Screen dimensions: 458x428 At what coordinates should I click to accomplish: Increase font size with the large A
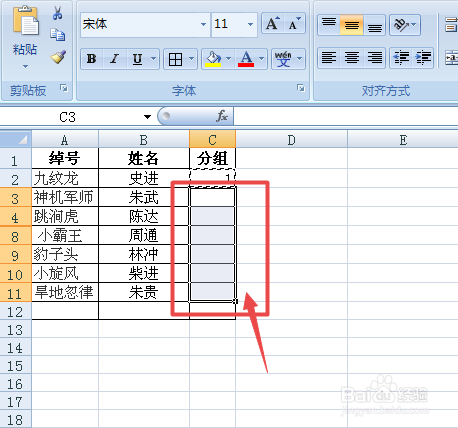pyautogui.click(x=273, y=23)
